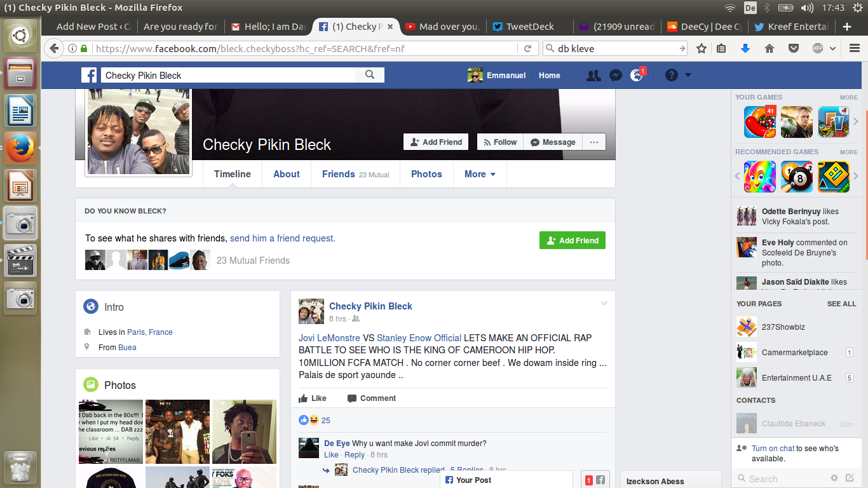Open chat settings gear icon
The image size is (868, 488).
pyautogui.click(x=834, y=478)
